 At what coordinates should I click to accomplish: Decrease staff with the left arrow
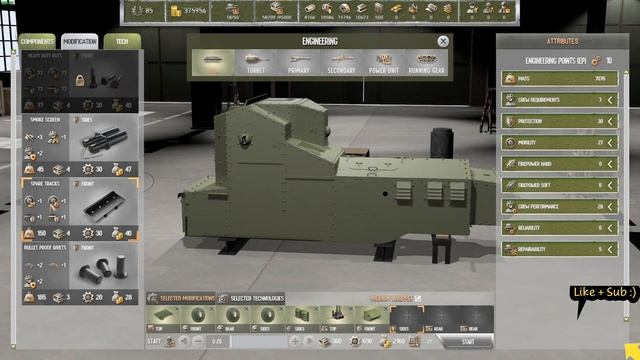coord(184,341)
